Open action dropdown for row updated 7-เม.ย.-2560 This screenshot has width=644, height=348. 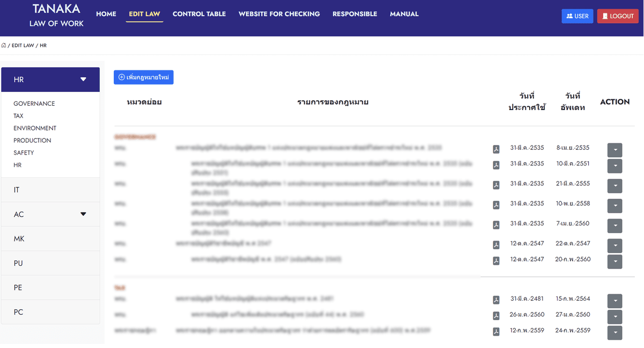tap(615, 226)
